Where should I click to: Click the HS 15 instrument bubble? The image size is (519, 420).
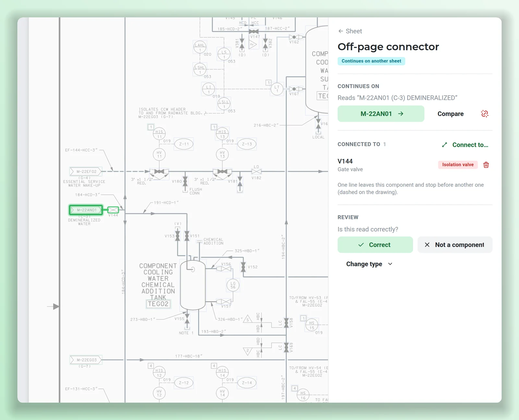(311, 325)
